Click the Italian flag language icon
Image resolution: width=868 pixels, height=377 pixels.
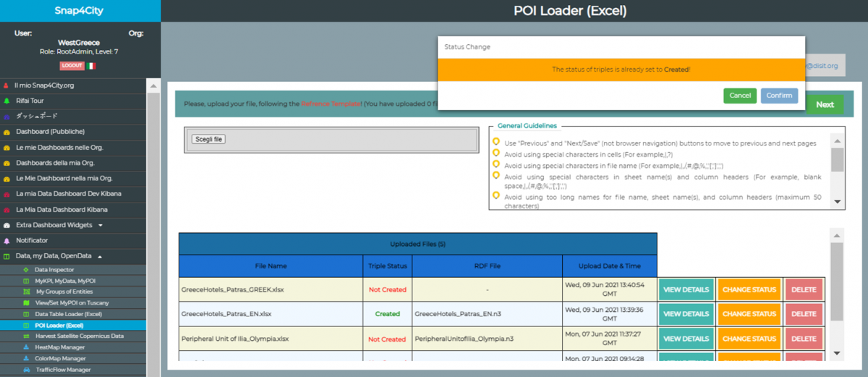coord(90,66)
